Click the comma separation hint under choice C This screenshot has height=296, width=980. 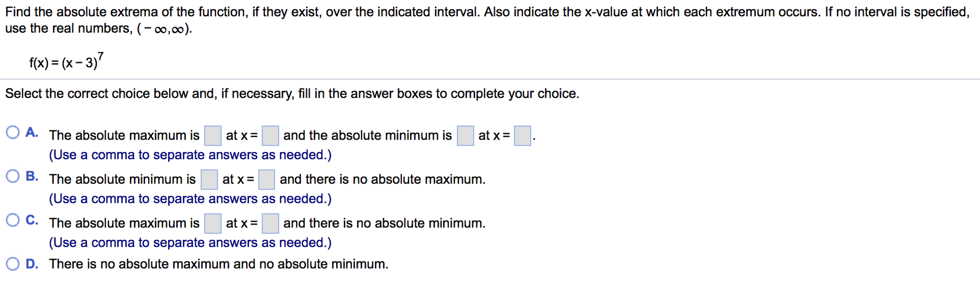[x=191, y=242]
